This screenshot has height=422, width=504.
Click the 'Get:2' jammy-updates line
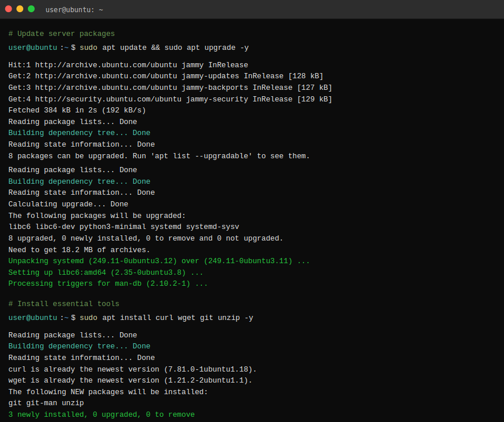[166, 76]
